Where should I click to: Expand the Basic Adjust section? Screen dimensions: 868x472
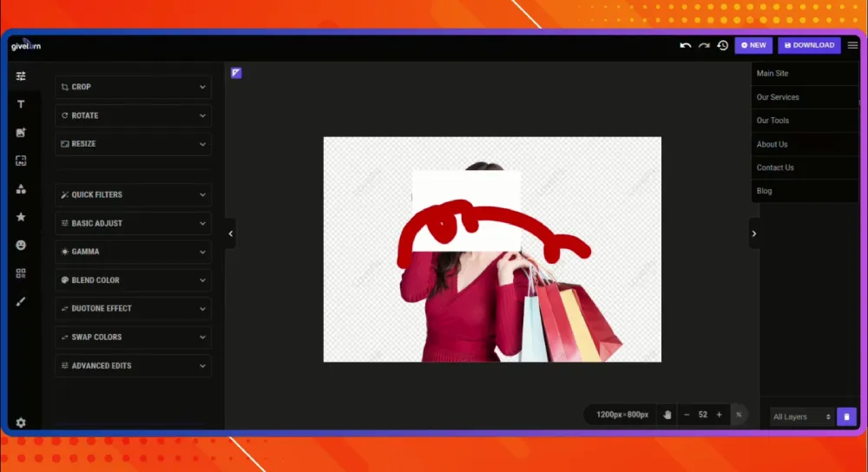point(133,224)
